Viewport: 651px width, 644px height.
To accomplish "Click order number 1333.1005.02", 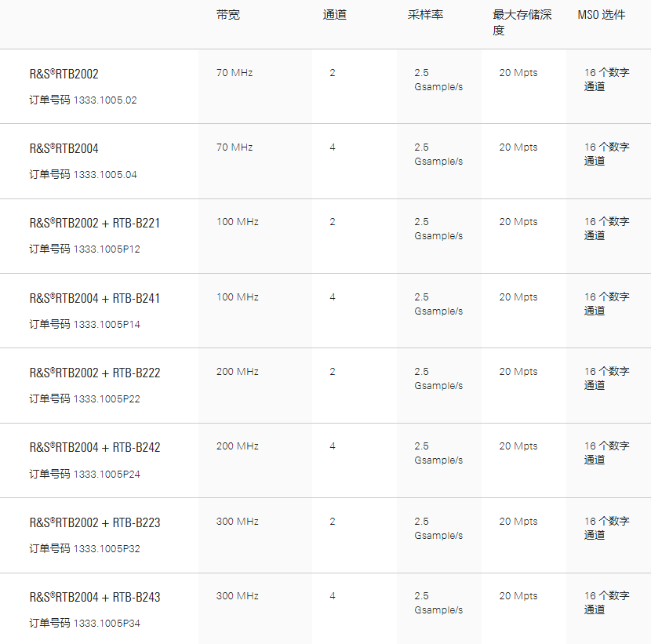I will pyautogui.click(x=105, y=100).
